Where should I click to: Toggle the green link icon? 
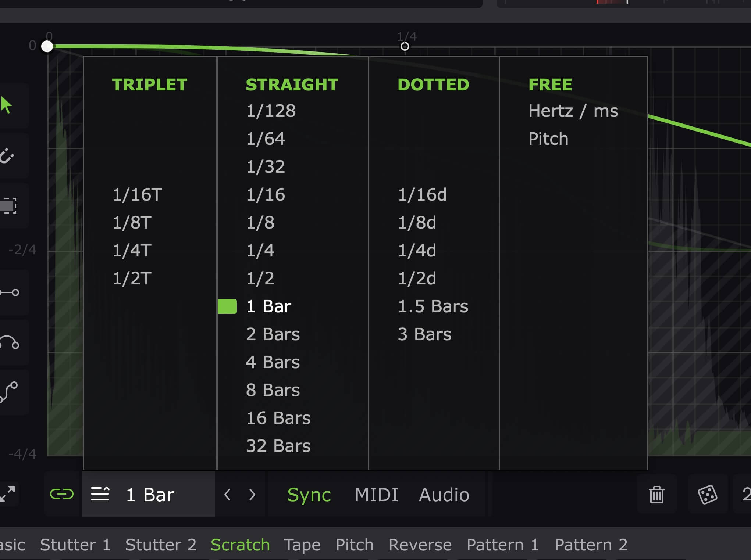(62, 494)
